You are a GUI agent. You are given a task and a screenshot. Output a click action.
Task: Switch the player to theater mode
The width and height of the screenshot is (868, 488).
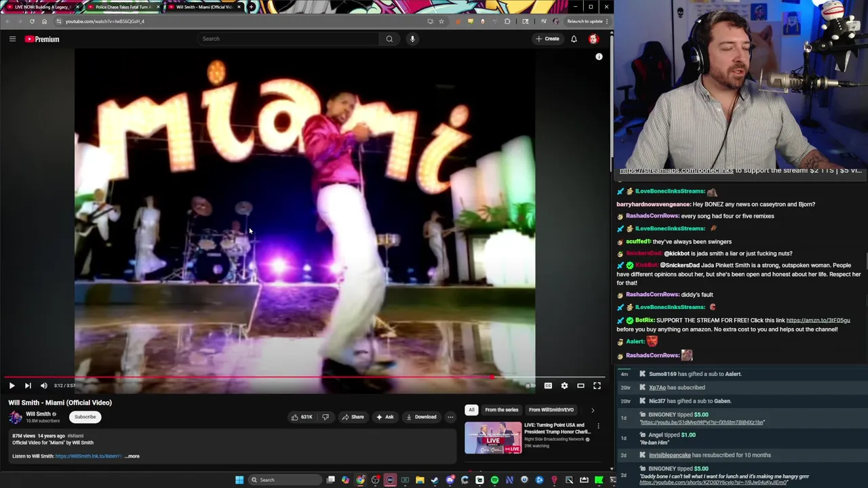580,386
